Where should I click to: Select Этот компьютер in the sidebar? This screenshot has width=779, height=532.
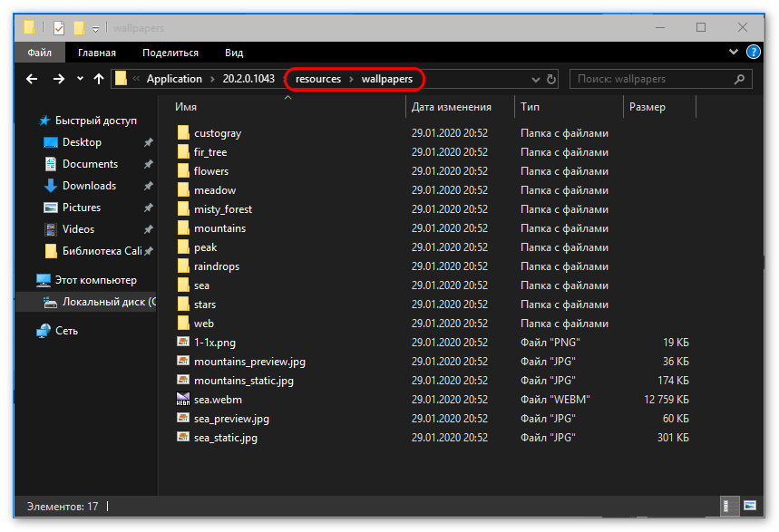click(x=95, y=280)
